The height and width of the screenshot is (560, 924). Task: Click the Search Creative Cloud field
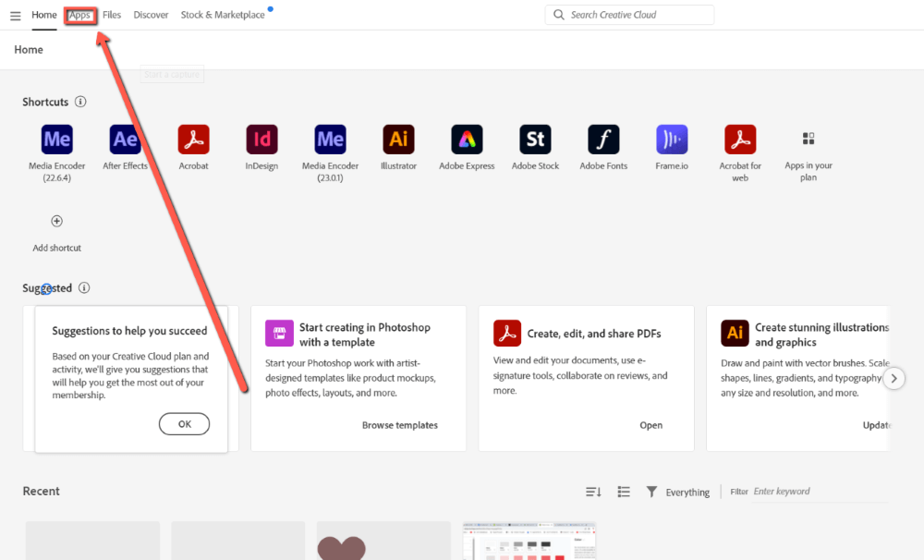point(629,15)
